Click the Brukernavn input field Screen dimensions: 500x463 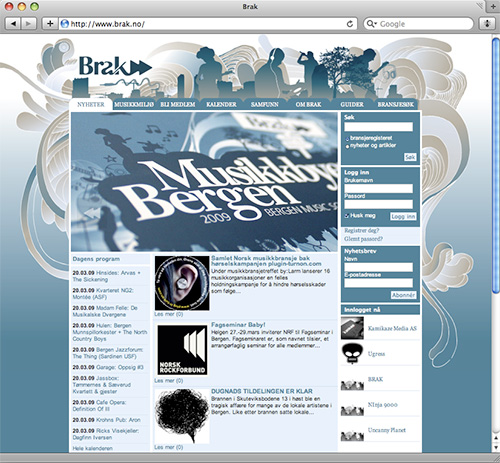pos(379,189)
